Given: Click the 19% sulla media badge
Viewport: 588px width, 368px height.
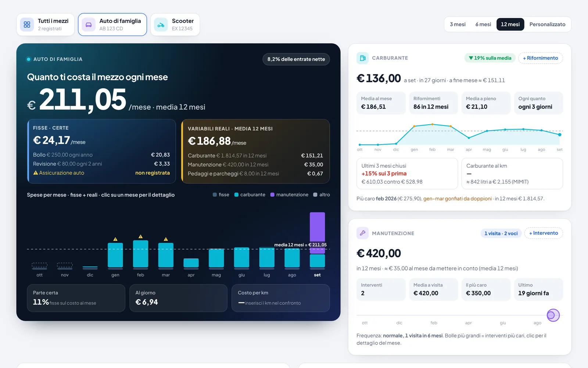Looking at the screenshot, I should coord(490,58).
